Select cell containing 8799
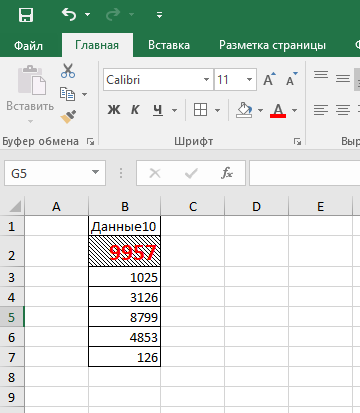Viewport: 360px width, 413px height. (125, 317)
